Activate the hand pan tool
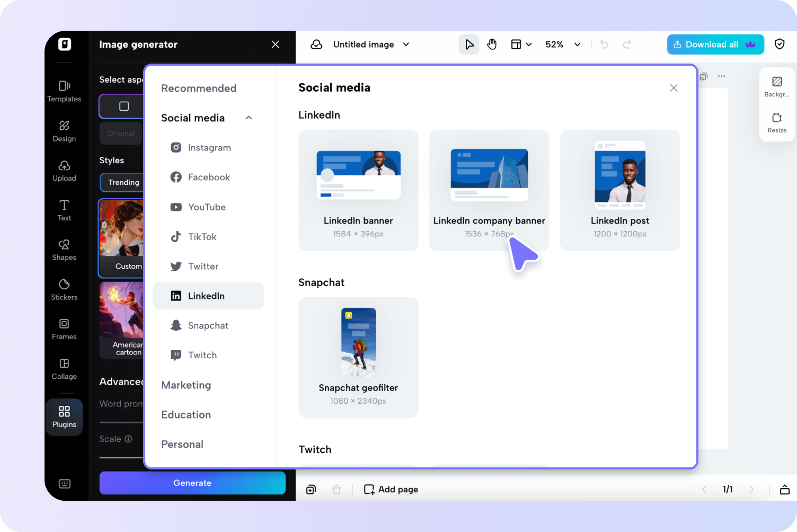 (492, 45)
